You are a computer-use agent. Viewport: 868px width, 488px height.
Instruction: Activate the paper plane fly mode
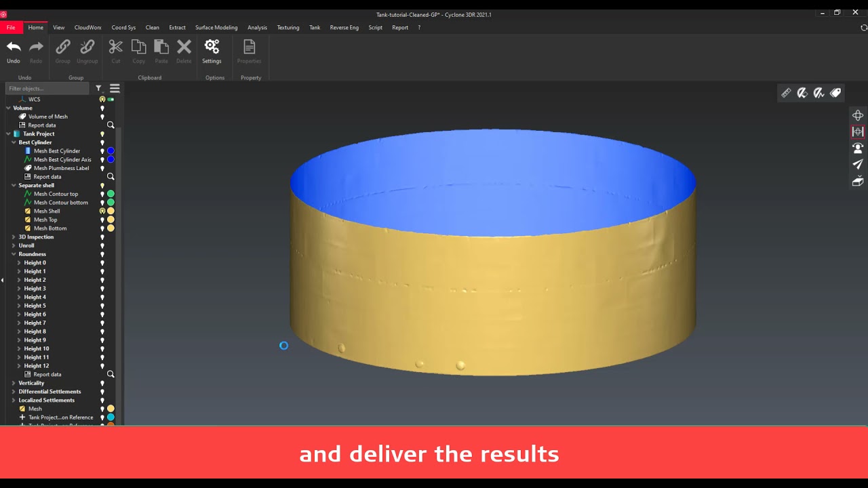(x=858, y=164)
